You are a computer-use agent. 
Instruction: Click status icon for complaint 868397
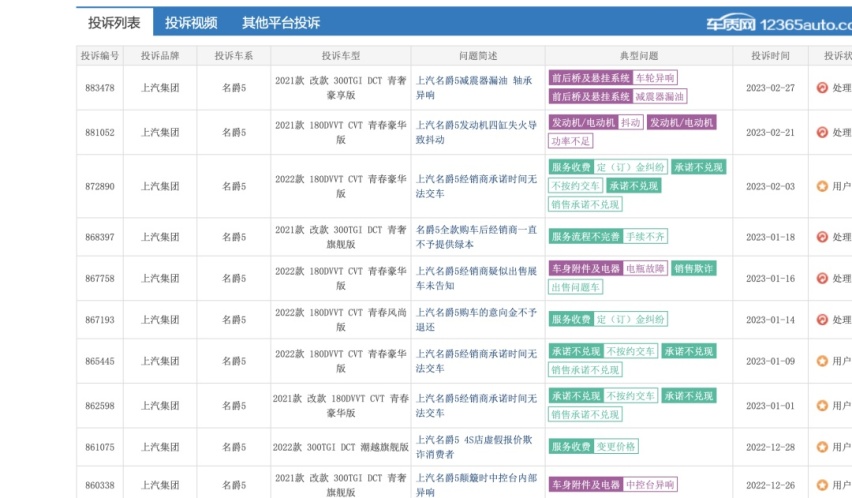(x=822, y=237)
